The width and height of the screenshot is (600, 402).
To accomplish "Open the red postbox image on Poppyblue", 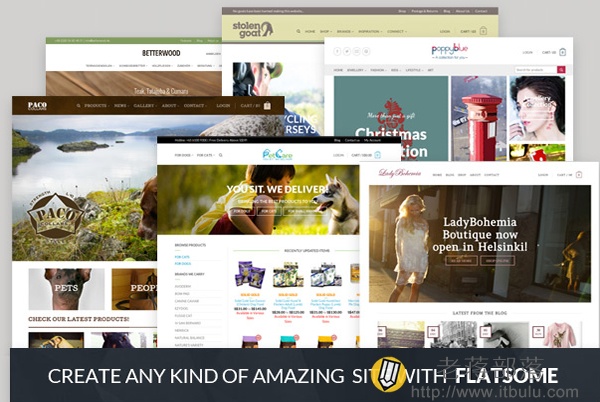I will (478, 118).
